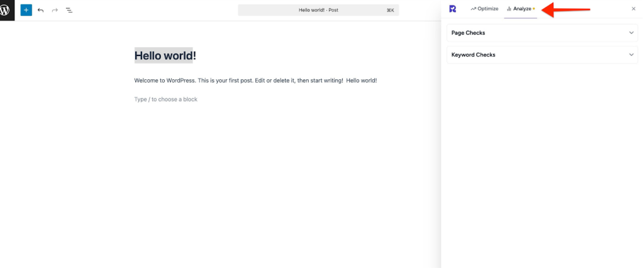Screen dimensions: 644x268
Task: Switch to the Optimize tab
Action: (487, 9)
